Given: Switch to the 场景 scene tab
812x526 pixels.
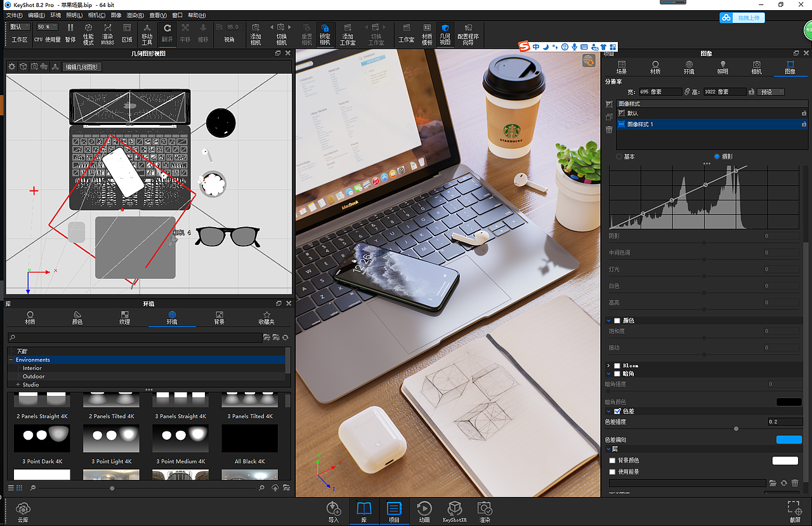Looking at the screenshot, I should coord(622,67).
